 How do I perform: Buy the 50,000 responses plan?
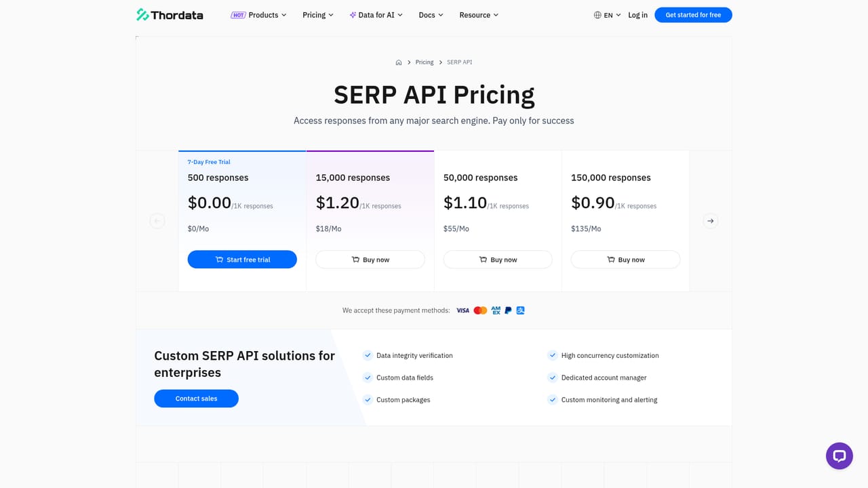pyautogui.click(x=498, y=260)
